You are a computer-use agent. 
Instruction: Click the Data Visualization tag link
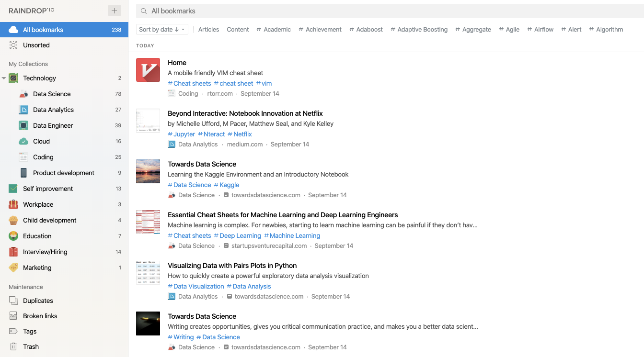[196, 286]
